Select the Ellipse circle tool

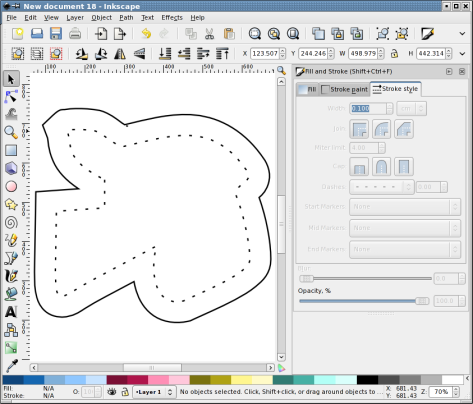(x=11, y=186)
